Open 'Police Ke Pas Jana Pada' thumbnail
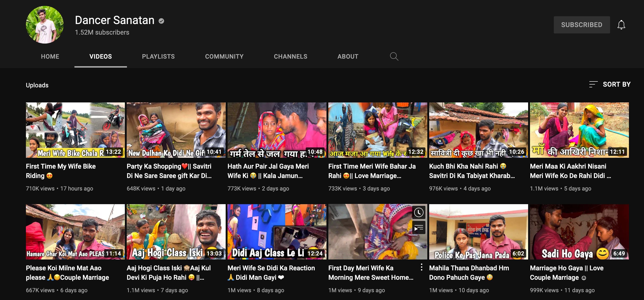The height and width of the screenshot is (300, 644). 478,231
